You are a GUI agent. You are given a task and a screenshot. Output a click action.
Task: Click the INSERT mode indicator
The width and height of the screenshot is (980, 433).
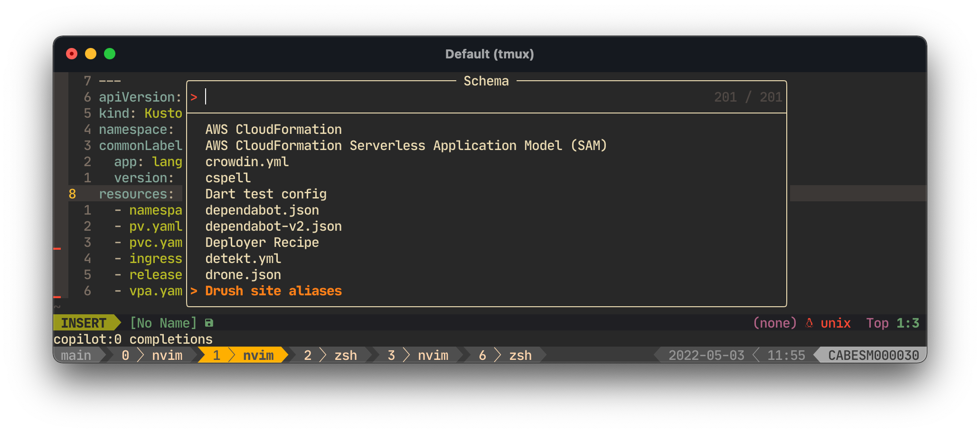(x=84, y=323)
